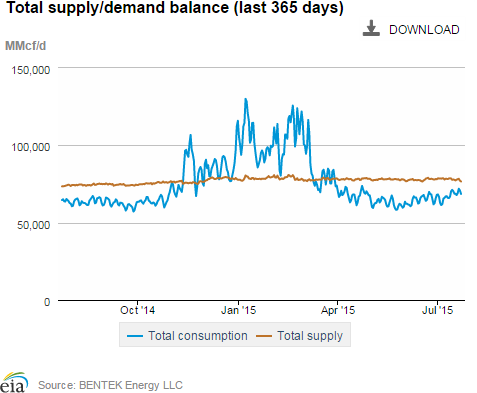
Task: Click the eia logo
Action: click(14, 383)
